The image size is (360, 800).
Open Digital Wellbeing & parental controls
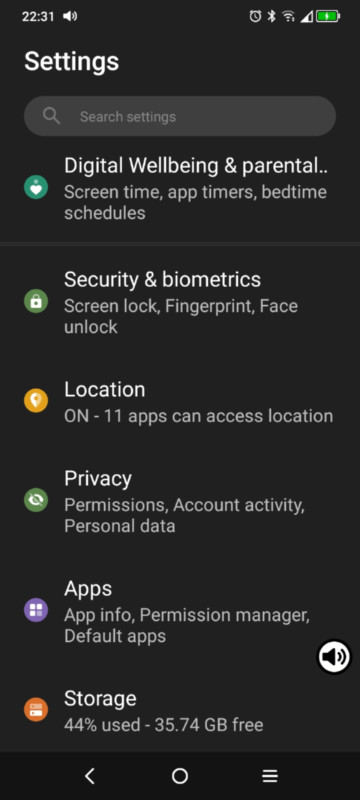click(x=180, y=188)
